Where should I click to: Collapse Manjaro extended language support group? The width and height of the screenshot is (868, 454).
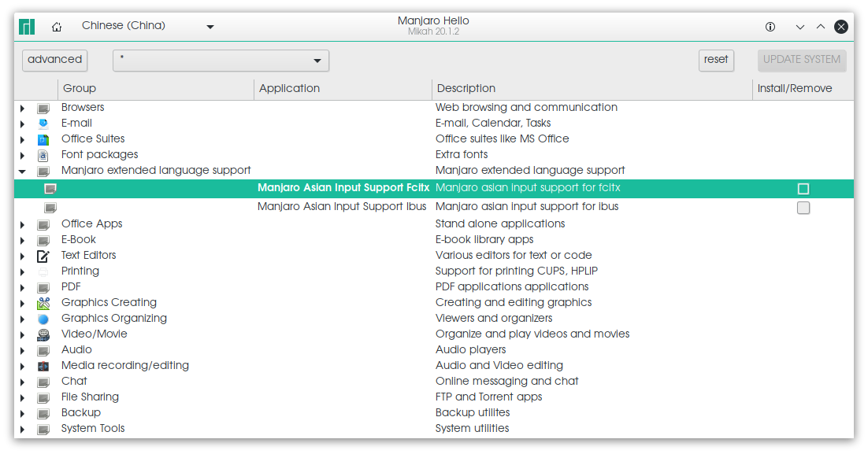(x=22, y=171)
